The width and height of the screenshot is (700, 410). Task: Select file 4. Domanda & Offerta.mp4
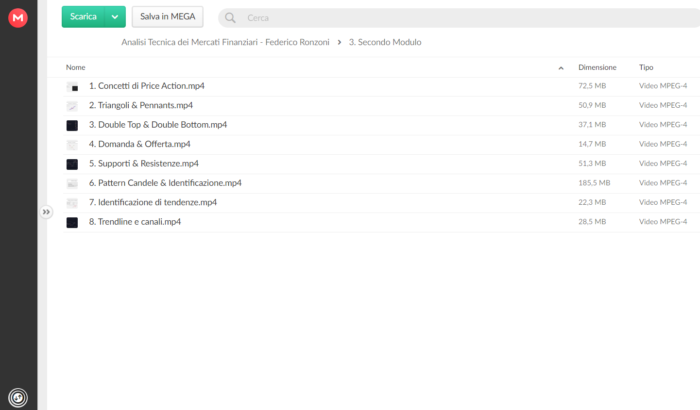pyautogui.click(x=139, y=144)
